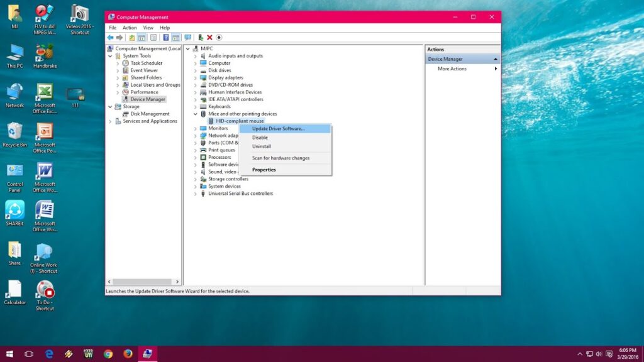Click the scan hardware monitor toolbar icon
This screenshot has width=644, height=362.
click(187, 37)
